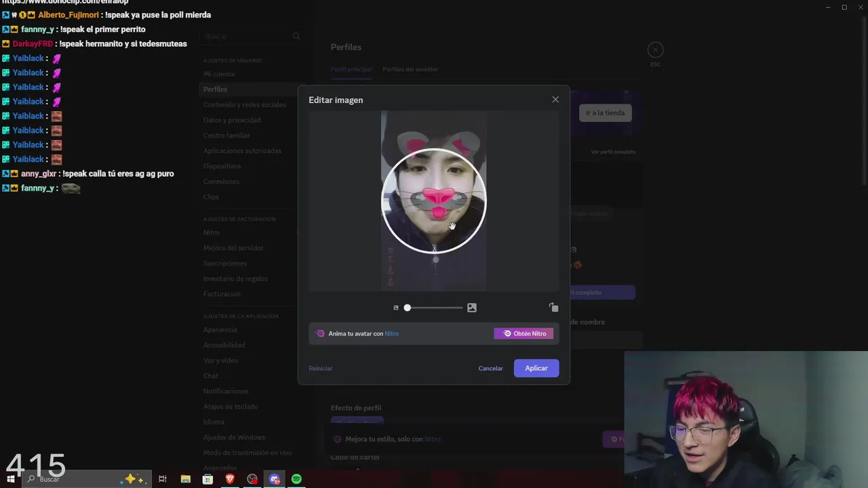Click the zoom slider handle
Viewport: 868px width, 488px height.
(x=407, y=308)
